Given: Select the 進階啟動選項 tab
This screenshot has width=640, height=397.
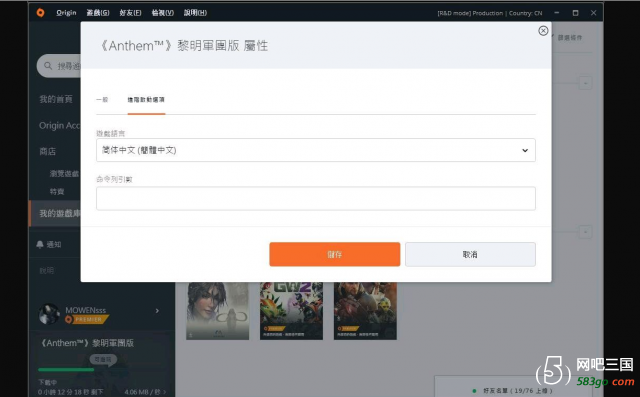Looking at the screenshot, I should click(146, 100).
